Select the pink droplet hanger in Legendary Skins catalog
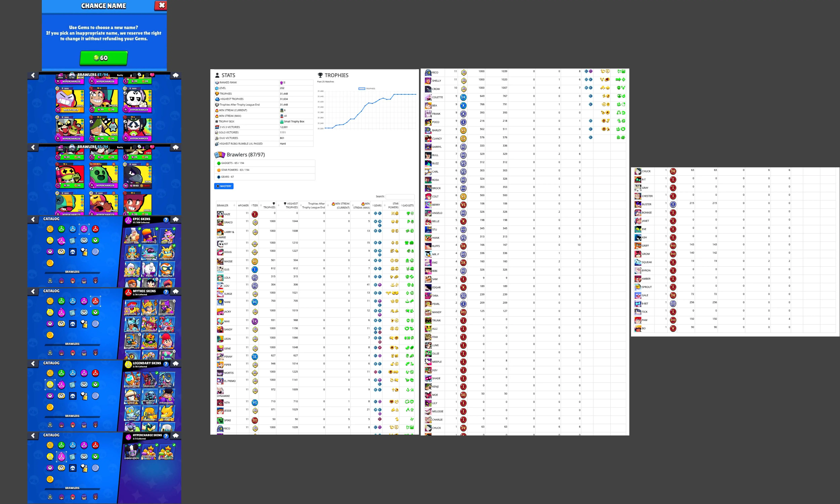 pyautogui.click(x=61, y=384)
